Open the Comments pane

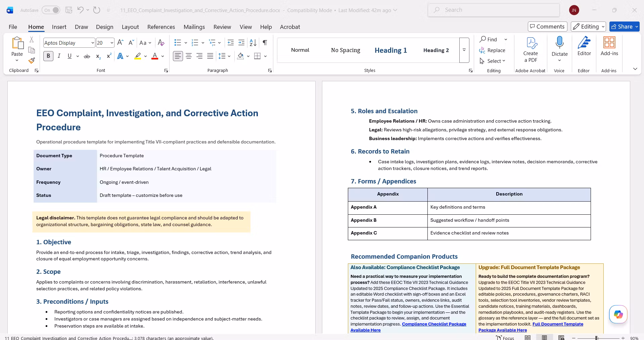tap(547, 27)
